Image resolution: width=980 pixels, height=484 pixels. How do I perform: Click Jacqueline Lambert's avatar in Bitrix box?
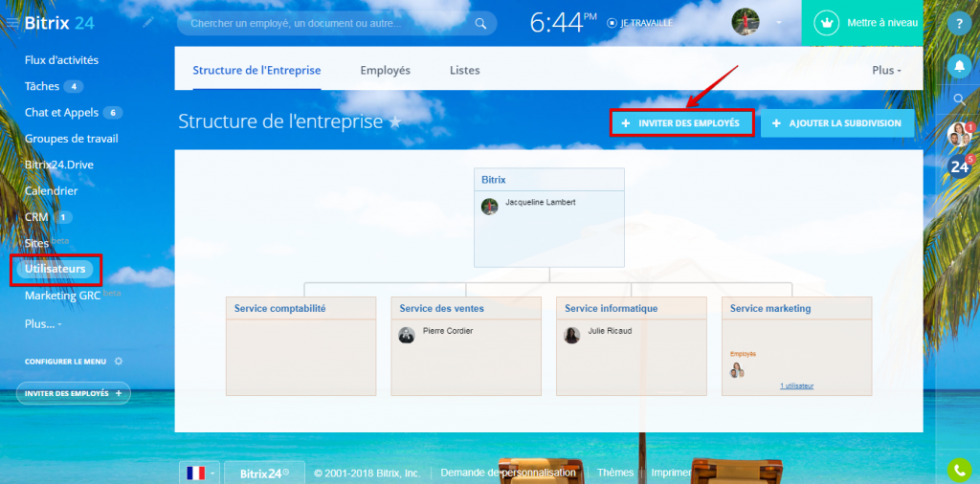pyautogui.click(x=490, y=207)
